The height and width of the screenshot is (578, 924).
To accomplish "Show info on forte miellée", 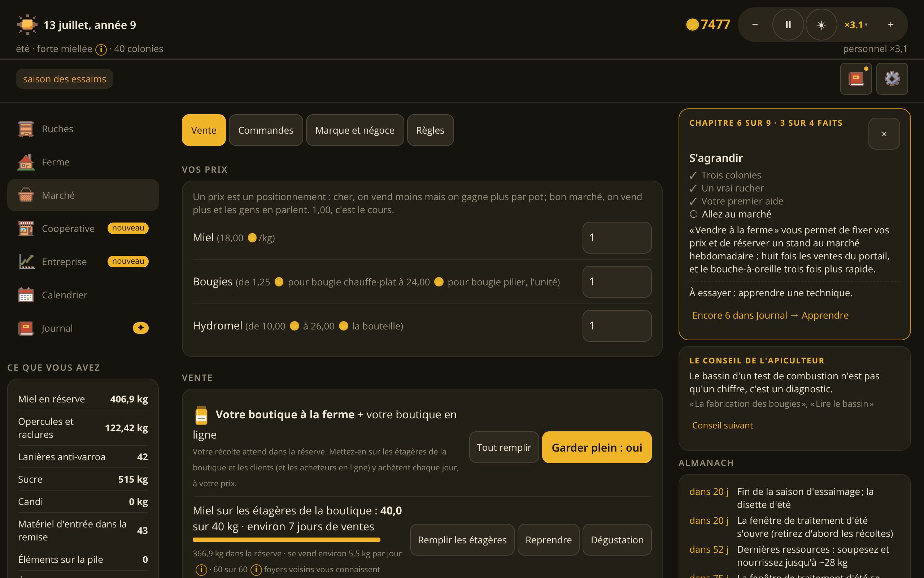I will click(x=101, y=49).
